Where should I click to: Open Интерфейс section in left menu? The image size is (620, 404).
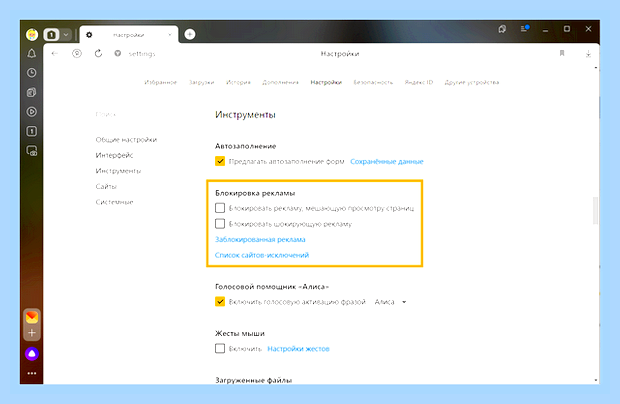pyautogui.click(x=114, y=155)
